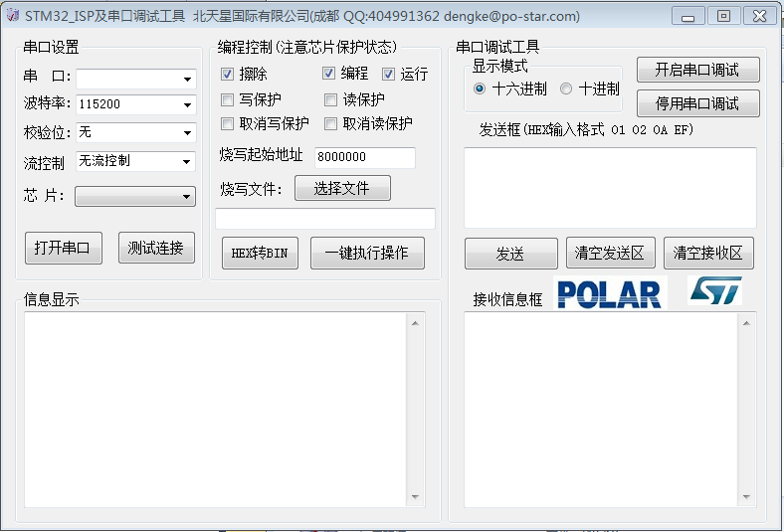
Task: Close the STM32_ISP window
Action: [x=760, y=16]
